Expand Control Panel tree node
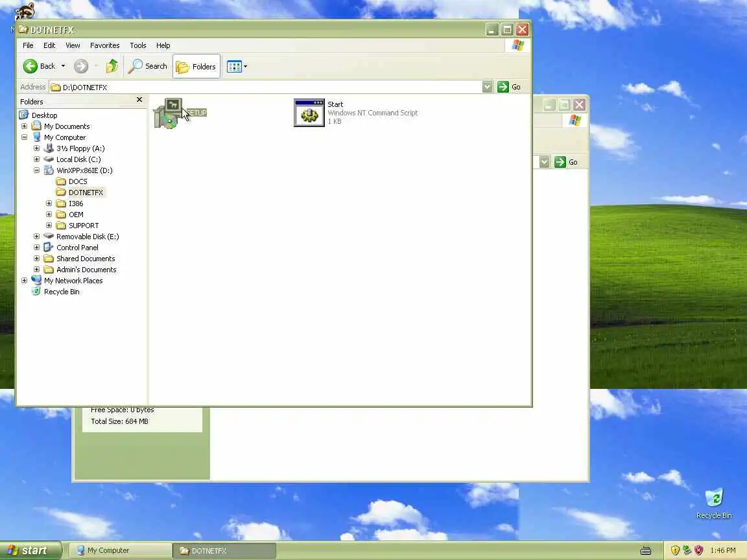 [x=37, y=247]
